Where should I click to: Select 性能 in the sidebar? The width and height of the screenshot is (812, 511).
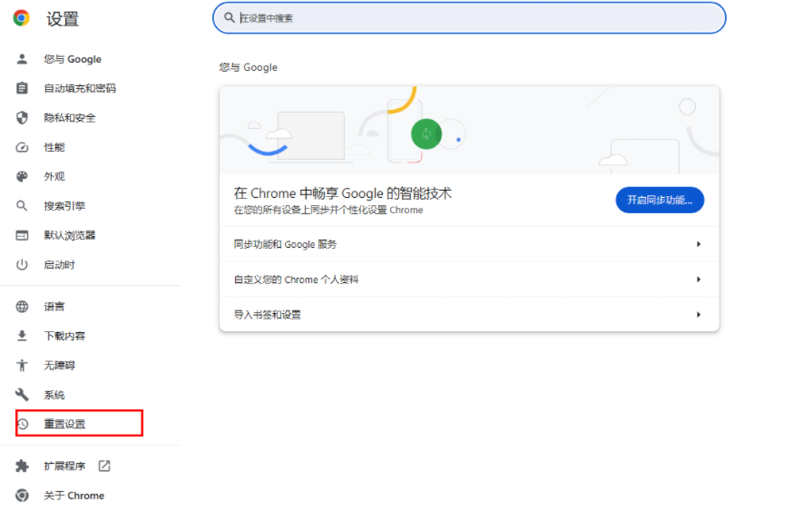[54, 147]
